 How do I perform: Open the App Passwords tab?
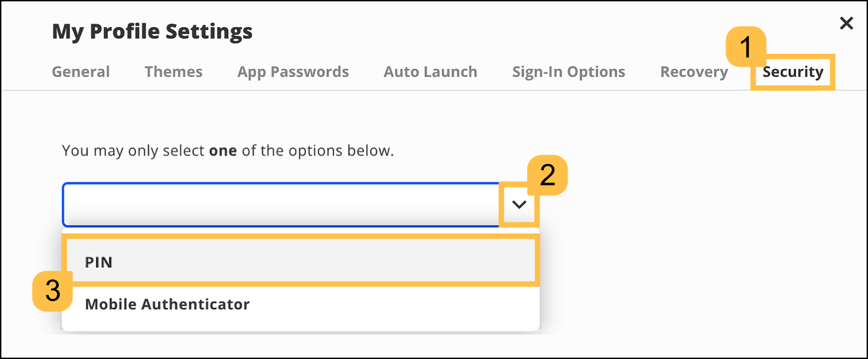coord(293,71)
